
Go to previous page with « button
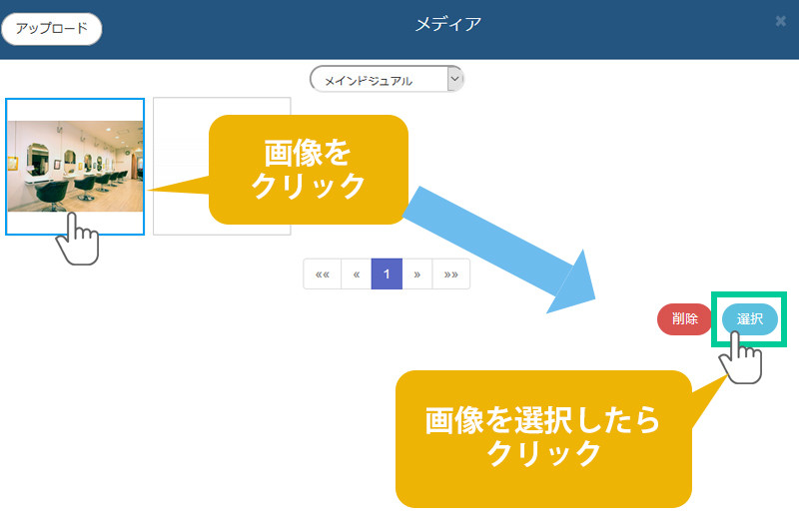tap(356, 273)
